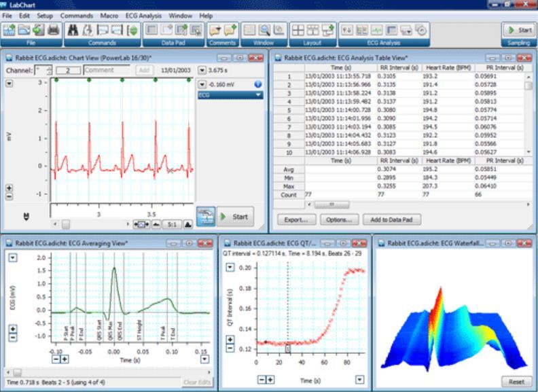The image size is (538, 392).
Task: Open the Window menu
Action: coord(181,16)
